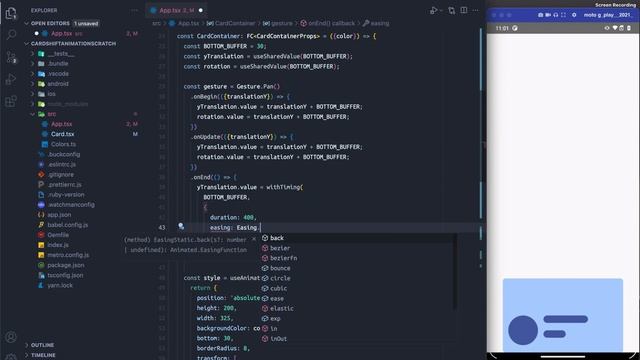Viewport: 640px width, 360px height.
Task: Open Colors.ts in the explorer
Action: pos(63,144)
